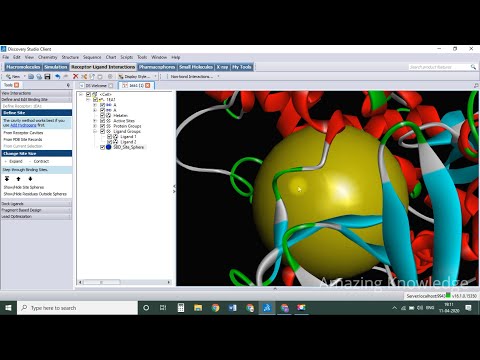Click the Redo arrow icon
Viewport: 480px width, 360px height.
click(x=66, y=77)
